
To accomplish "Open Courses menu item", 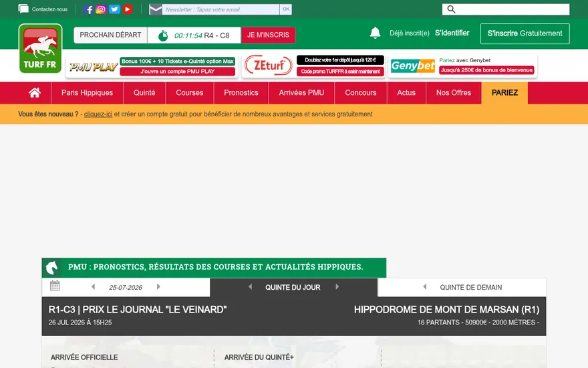I will (x=190, y=93).
